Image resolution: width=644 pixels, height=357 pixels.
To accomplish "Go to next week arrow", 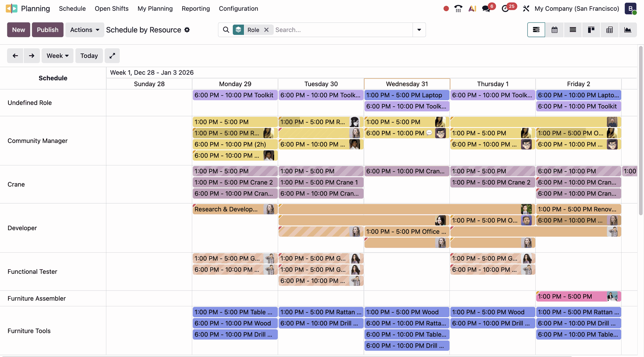I will (32, 56).
